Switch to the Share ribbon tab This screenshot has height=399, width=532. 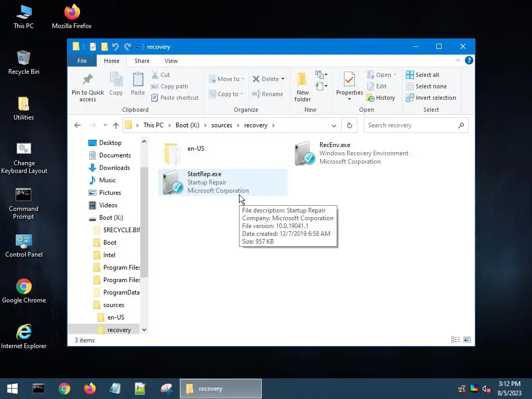click(142, 61)
